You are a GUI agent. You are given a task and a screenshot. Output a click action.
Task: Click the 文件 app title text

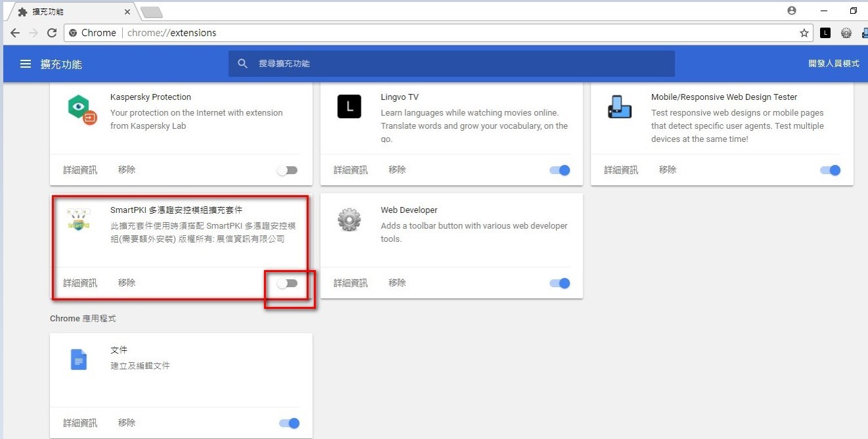click(119, 350)
